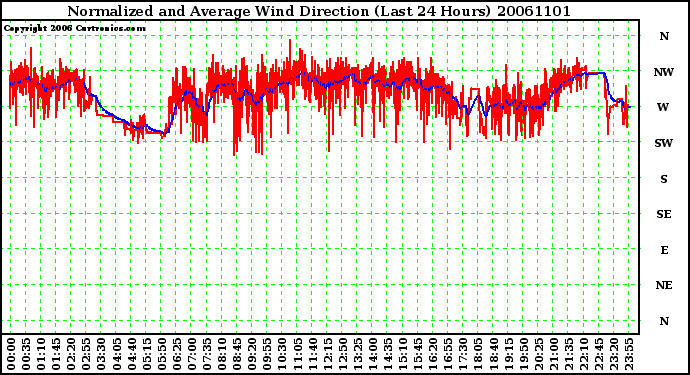The height and width of the screenshot is (375, 690).
Task: Click the 12:15 time axis label
Action: click(x=327, y=355)
